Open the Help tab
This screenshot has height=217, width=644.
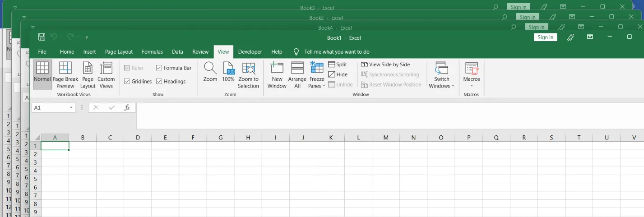point(277,52)
